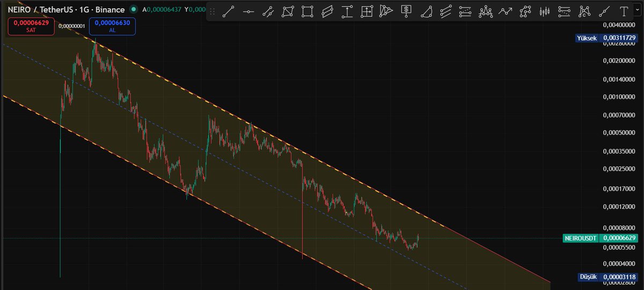Select the dollar-sign position tool
Screen dimensions: 644x290
[407, 11]
